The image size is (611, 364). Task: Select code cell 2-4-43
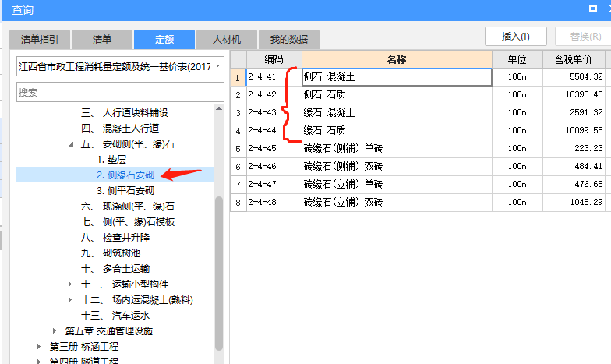(x=274, y=112)
